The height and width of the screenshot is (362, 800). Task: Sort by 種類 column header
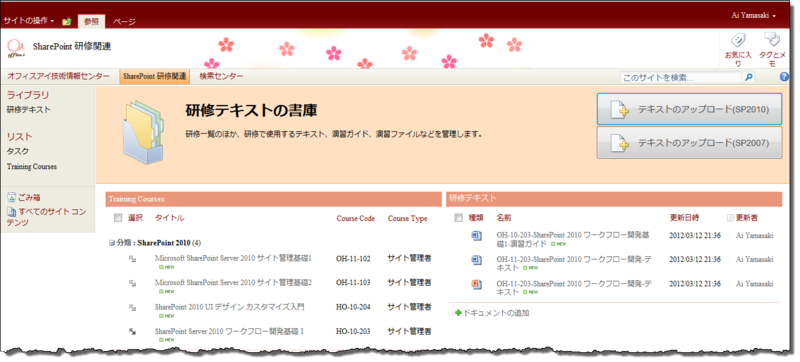[x=476, y=218]
